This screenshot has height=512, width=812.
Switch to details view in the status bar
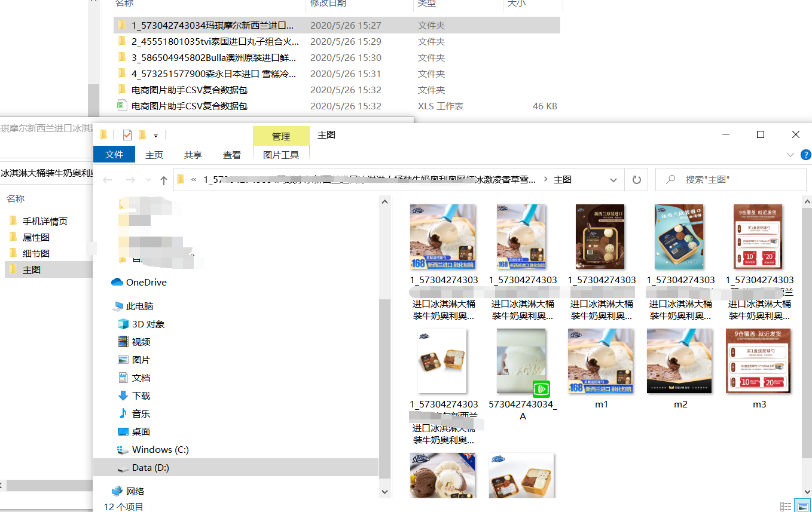[x=785, y=507]
